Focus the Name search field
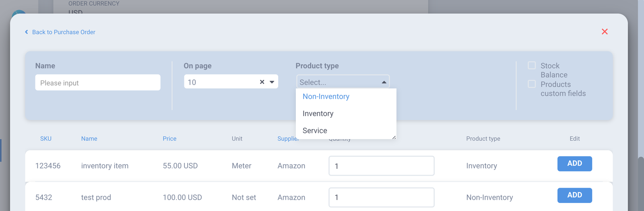The width and height of the screenshot is (644, 211). 98,83
